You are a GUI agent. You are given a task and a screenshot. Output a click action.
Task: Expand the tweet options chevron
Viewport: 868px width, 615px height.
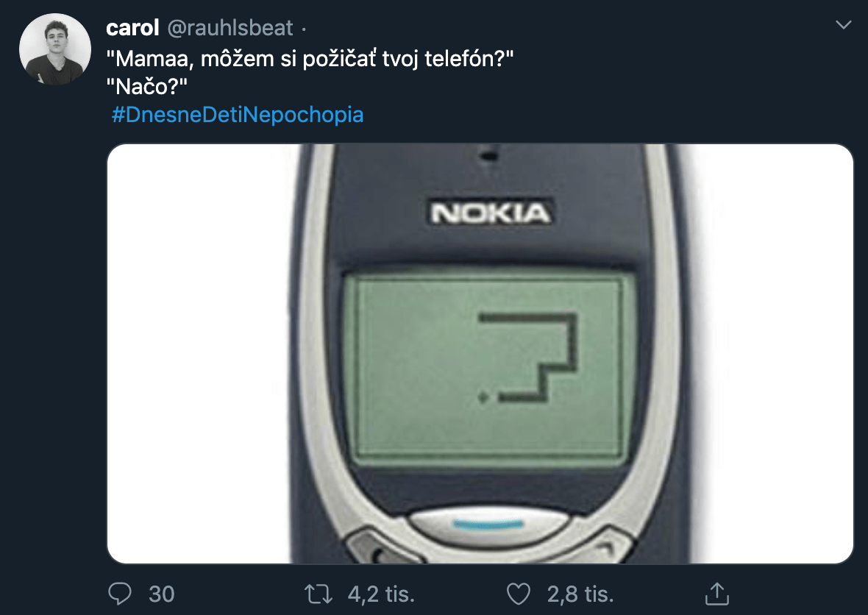coord(844,26)
